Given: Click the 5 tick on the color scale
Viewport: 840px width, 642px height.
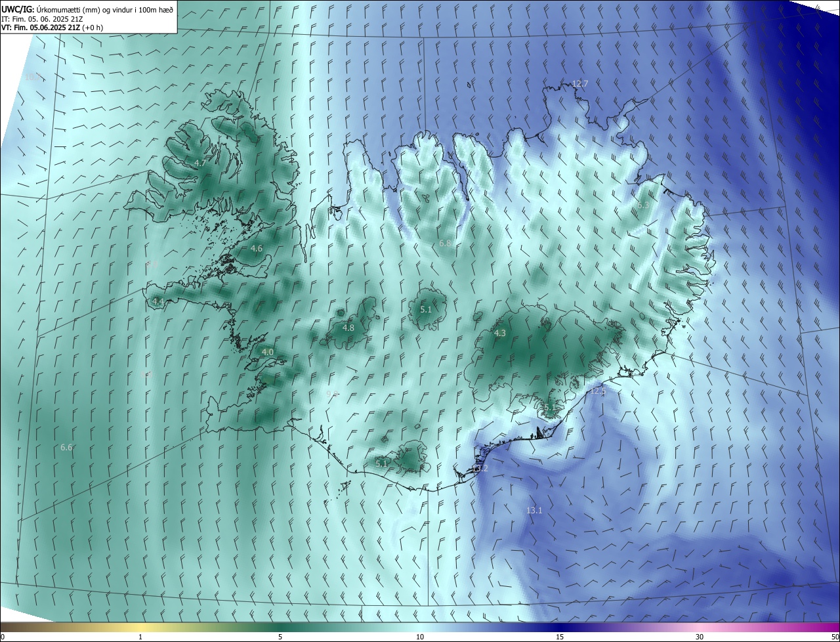Looking at the screenshot, I should coord(280,637).
